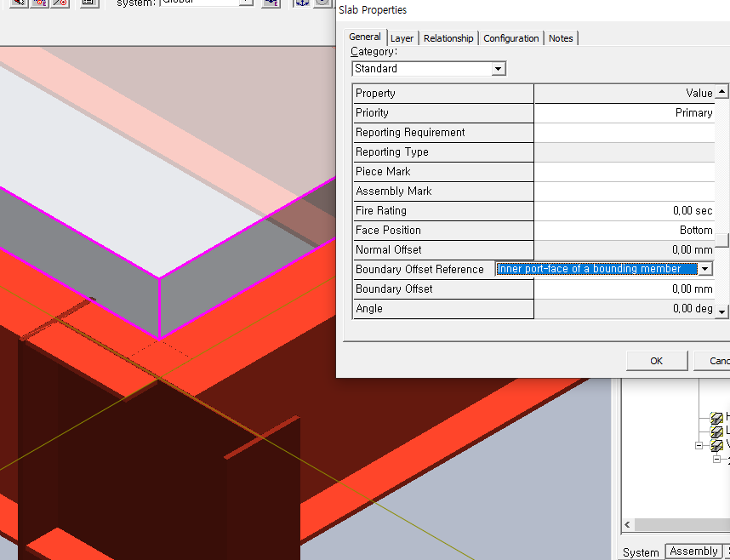The image size is (730, 560).
Task: Collapse the child node under the 'V' system
Action: coord(717,460)
